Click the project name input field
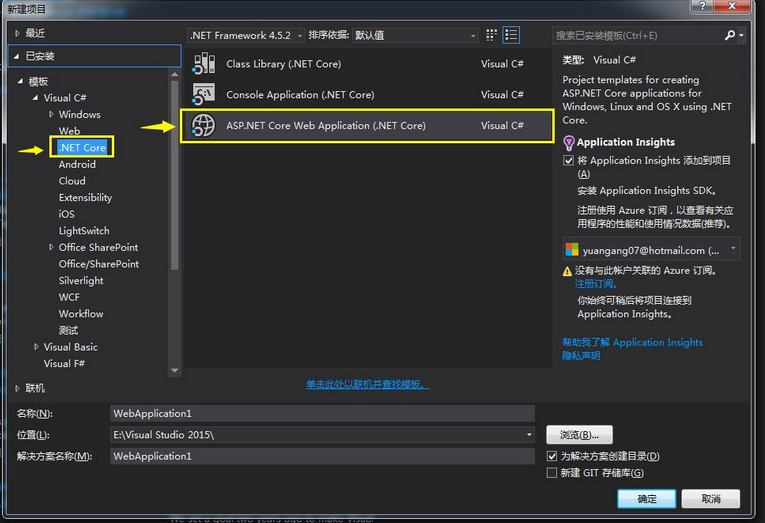 point(322,413)
